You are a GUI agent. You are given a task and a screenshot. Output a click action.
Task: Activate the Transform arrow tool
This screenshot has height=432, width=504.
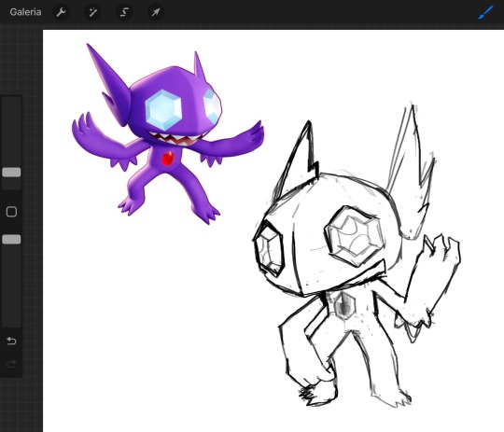pos(156,12)
